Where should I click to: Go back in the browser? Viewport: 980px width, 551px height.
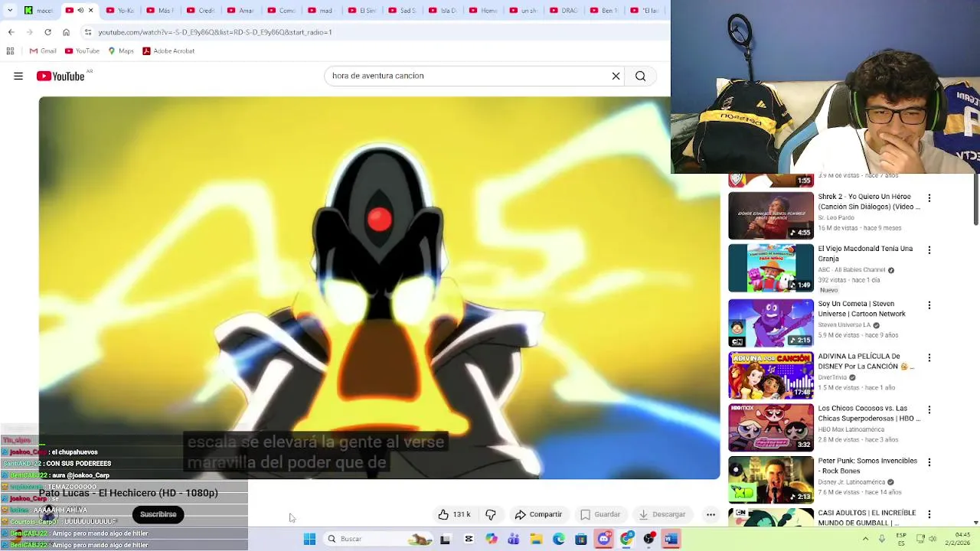point(11,32)
